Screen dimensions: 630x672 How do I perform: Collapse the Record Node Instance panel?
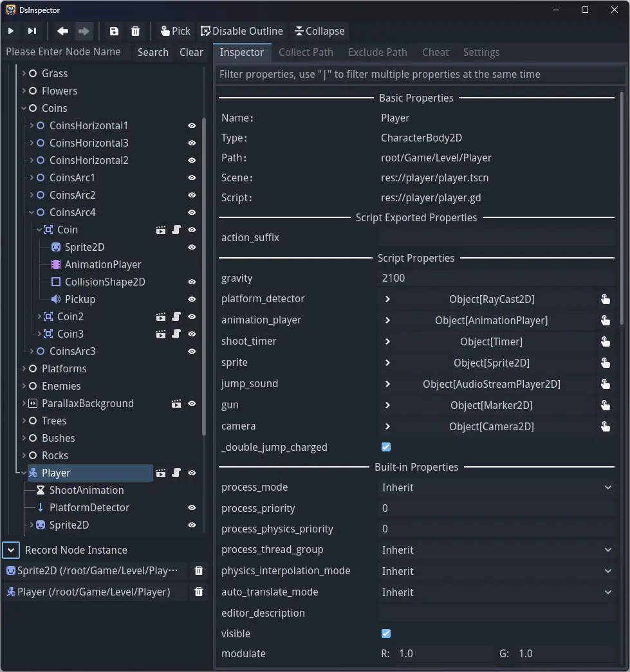[x=11, y=550]
